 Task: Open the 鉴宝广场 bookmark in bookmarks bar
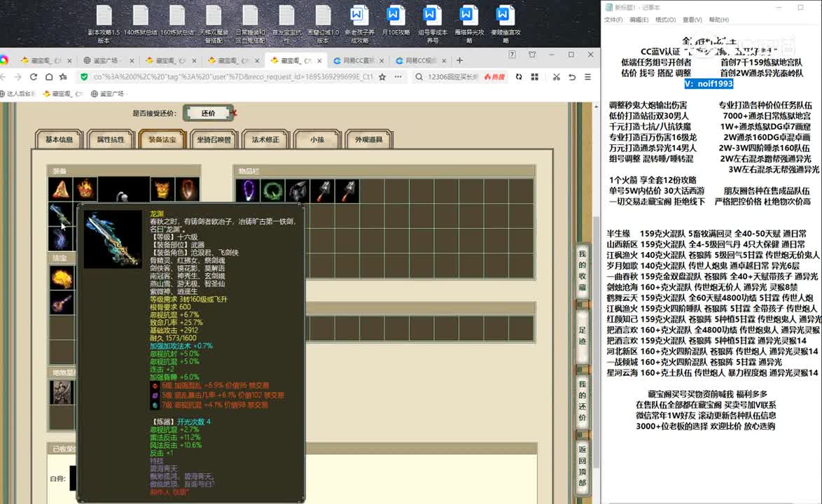coord(107,94)
